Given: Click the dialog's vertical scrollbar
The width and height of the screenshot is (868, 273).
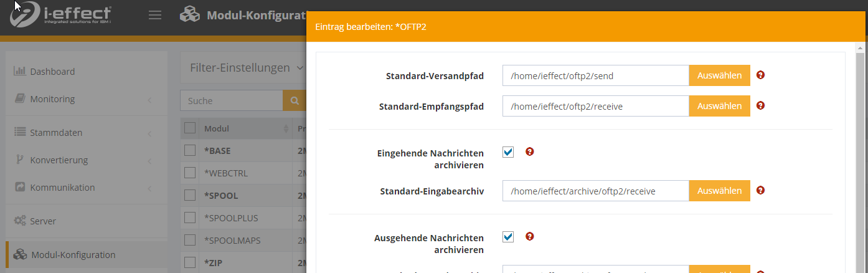Looking at the screenshot, I should coord(862,156).
